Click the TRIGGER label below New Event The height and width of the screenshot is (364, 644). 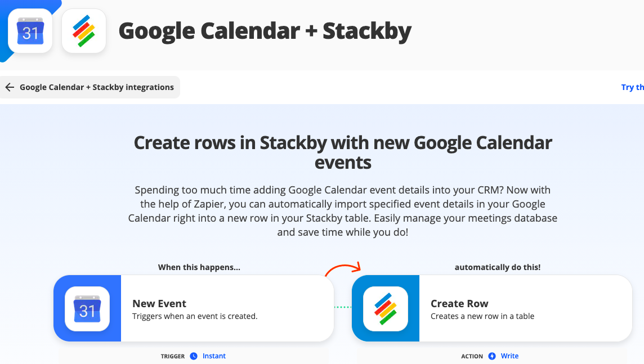[x=172, y=356]
